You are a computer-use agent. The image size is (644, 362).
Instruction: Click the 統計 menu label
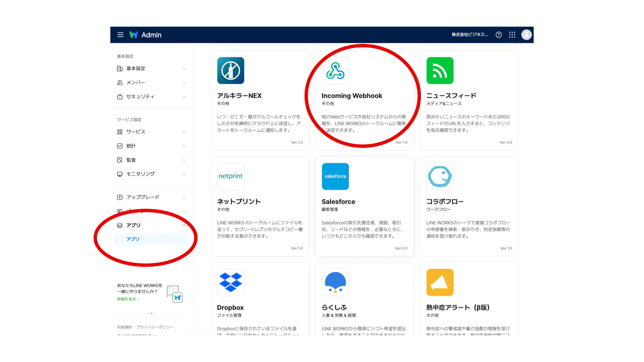tap(131, 146)
